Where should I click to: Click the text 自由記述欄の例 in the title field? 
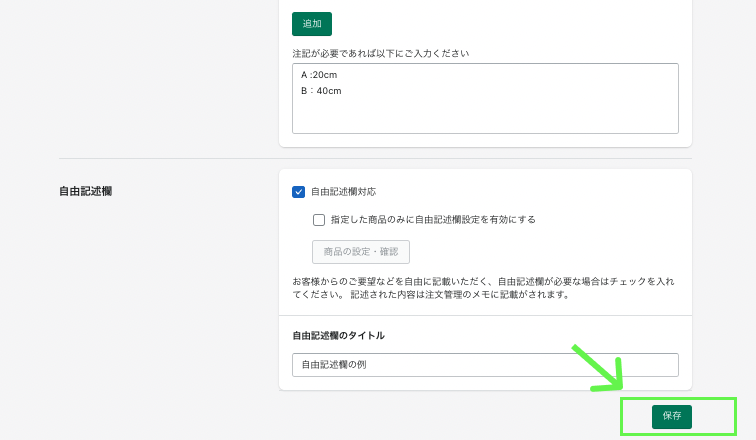pyautogui.click(x=334, y=365)
